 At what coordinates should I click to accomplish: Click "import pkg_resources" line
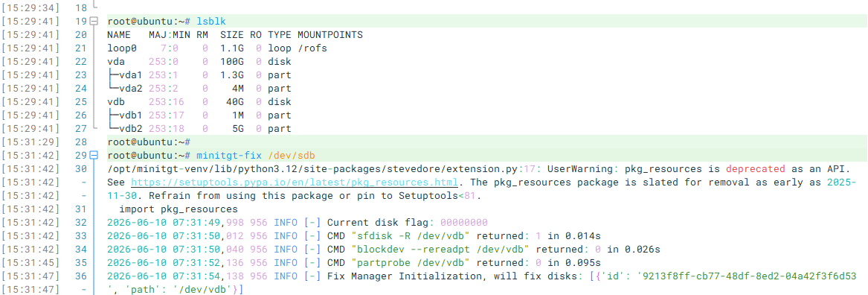[179, 209]
